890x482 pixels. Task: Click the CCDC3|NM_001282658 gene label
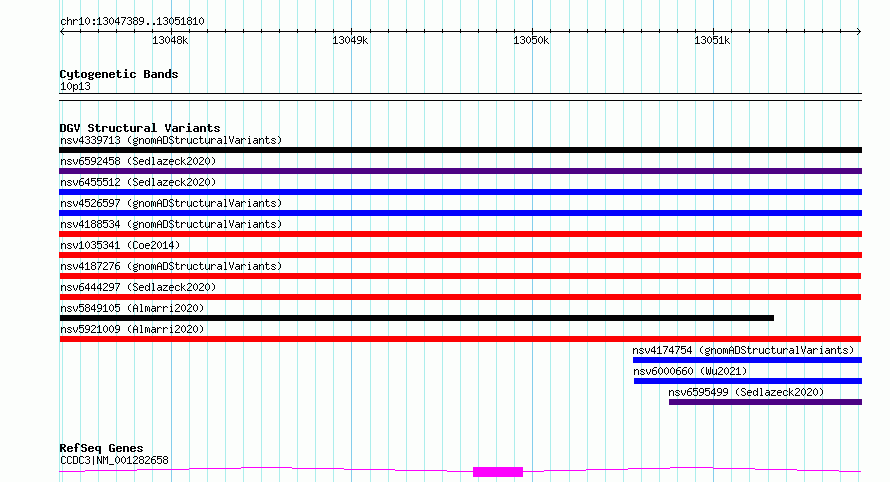pos(114,460)
